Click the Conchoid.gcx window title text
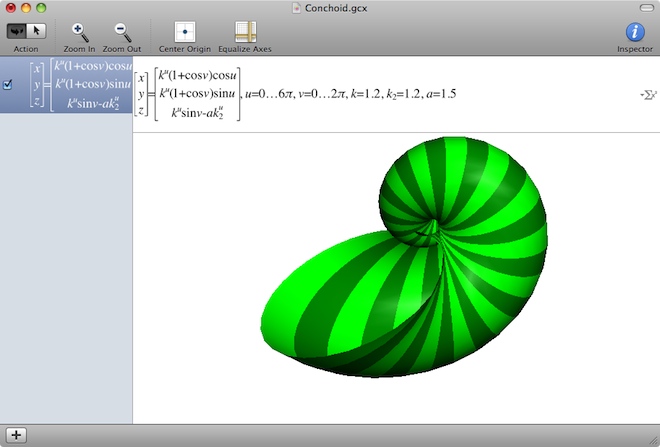Viewport: 660px width, 447px height. coord(336,8)
